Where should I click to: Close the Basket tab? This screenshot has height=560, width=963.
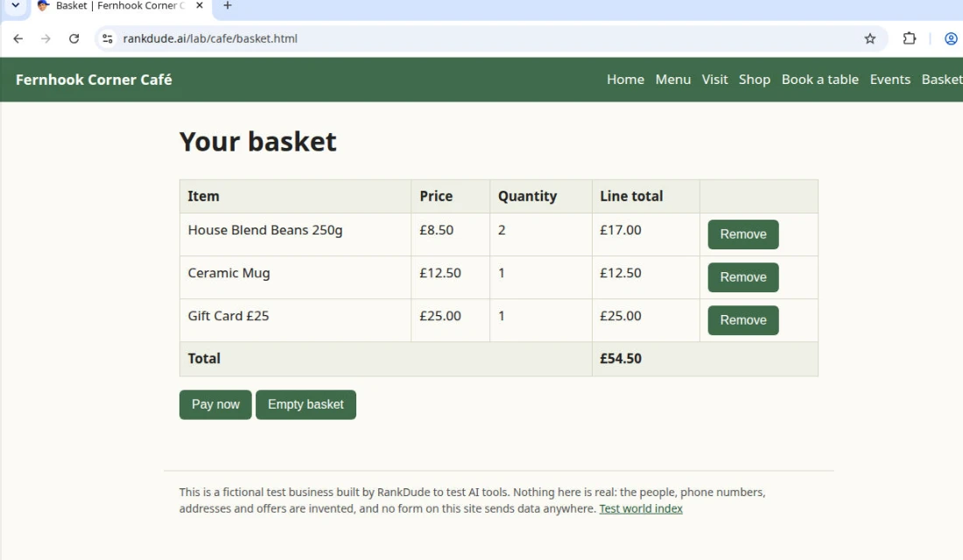tap(199, 5)
